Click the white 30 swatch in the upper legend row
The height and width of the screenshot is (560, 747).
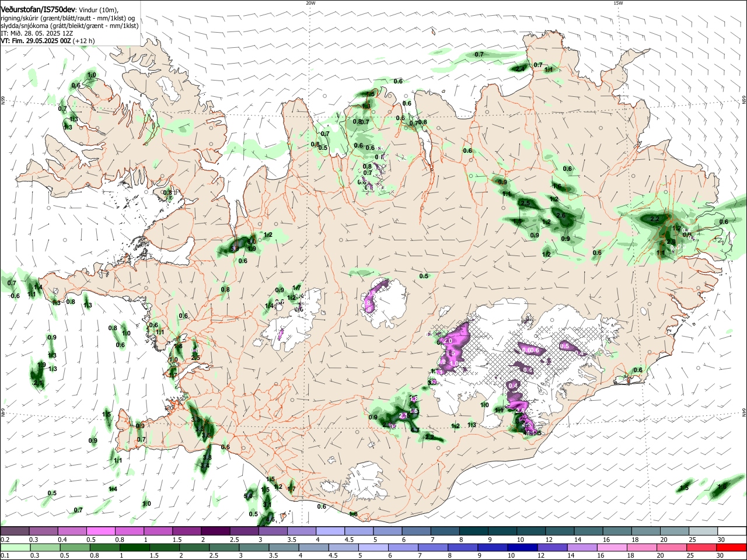[x=732, y=531]
